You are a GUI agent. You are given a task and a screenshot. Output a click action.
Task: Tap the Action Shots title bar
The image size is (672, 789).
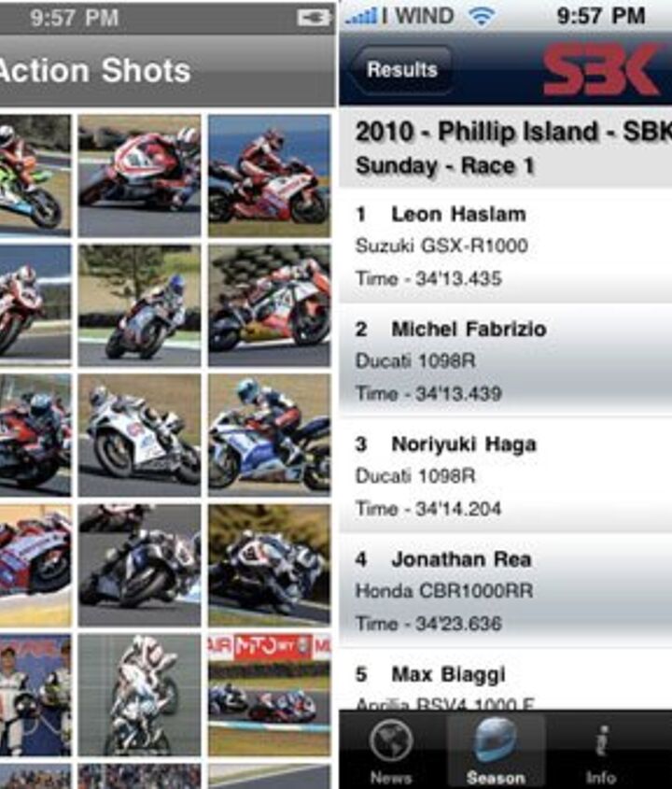point(167,70)
